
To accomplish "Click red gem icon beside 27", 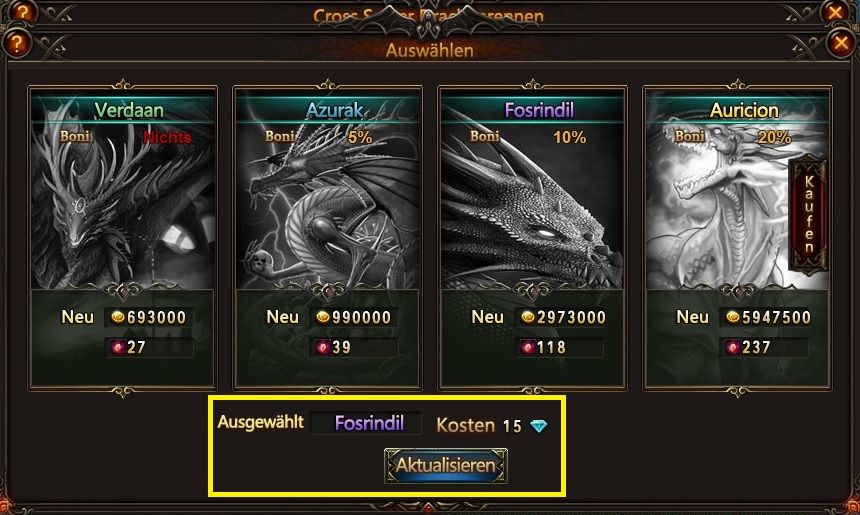I will pyautogui.click(x=118, y=347).
